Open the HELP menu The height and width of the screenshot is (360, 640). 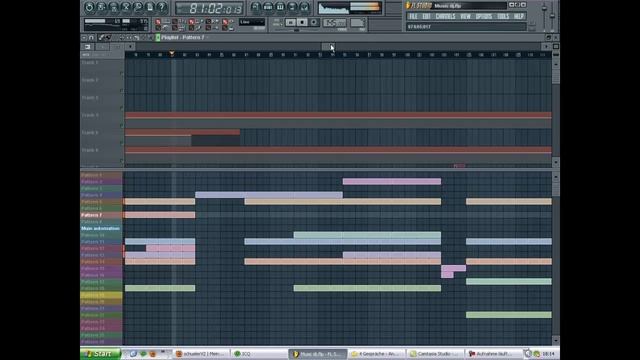tap(518, 16)
